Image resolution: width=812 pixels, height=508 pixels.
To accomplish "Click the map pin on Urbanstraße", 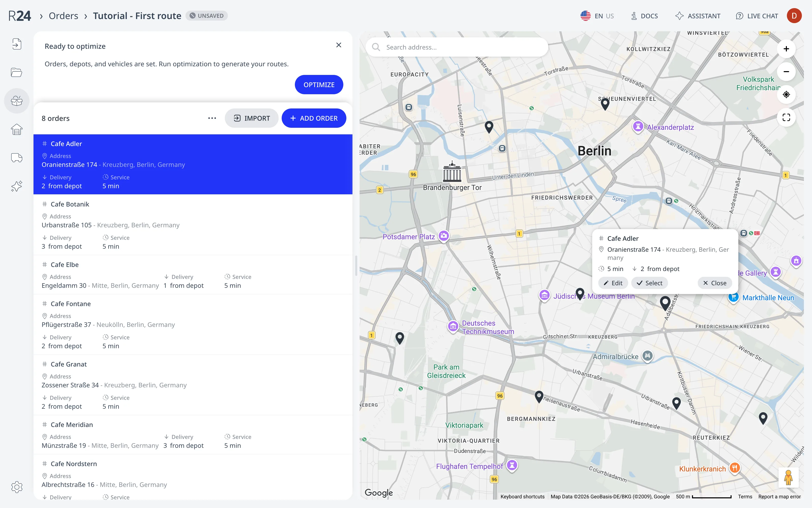I will tap(676, 403).
